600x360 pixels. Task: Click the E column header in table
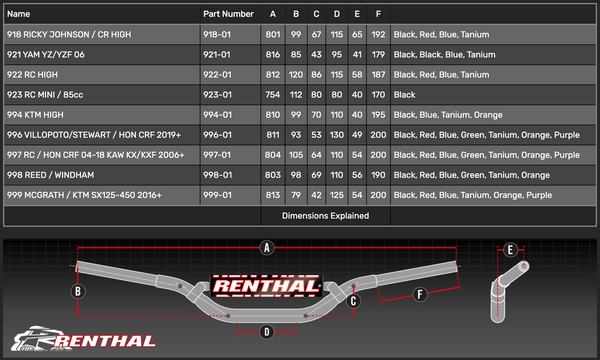357,14
